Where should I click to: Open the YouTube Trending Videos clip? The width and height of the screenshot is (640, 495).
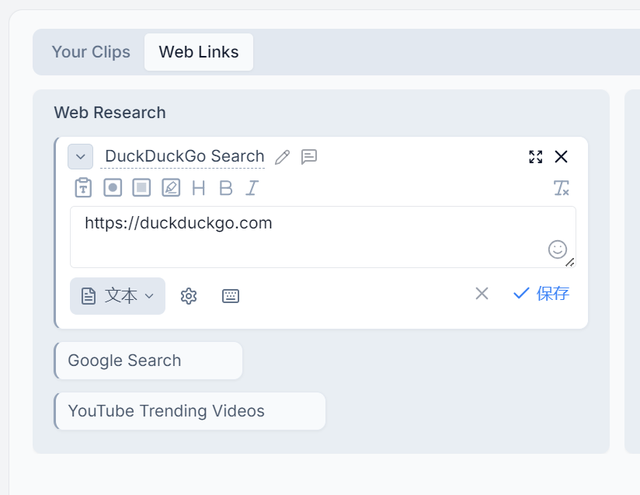pyautogui.click(x=190, y=411)
